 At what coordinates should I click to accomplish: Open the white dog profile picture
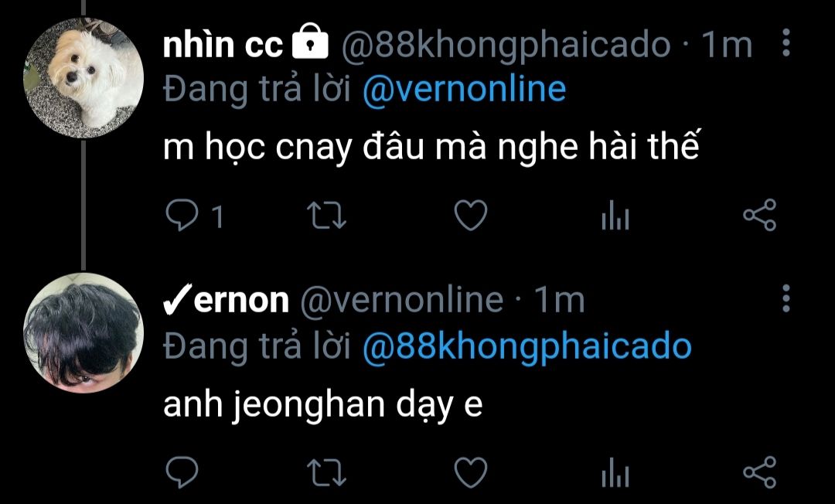83,78
